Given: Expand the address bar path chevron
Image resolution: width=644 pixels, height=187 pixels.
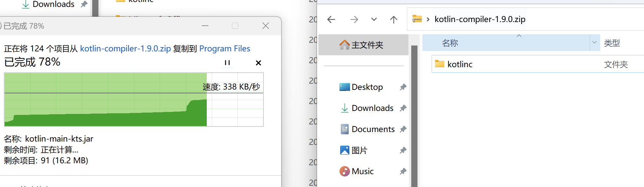Looking at the screenshot, I should [428, 19].
